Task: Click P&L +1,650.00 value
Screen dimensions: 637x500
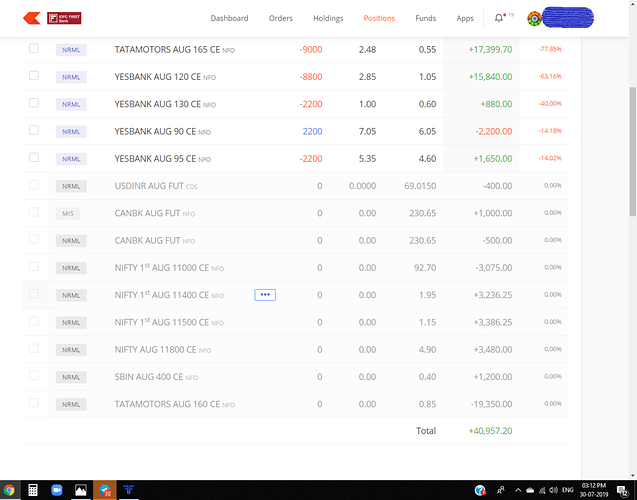Action: pyautogui.click(x=493, y=158)
